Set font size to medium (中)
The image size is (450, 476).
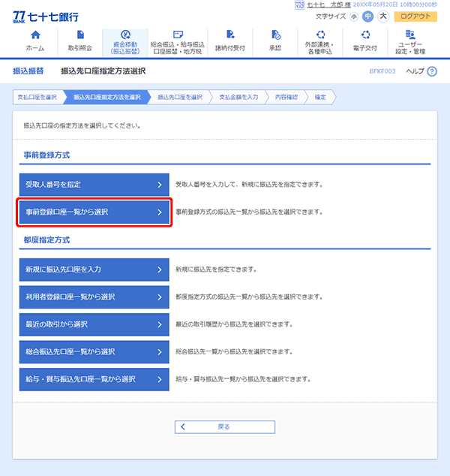(x=367, y=16)
